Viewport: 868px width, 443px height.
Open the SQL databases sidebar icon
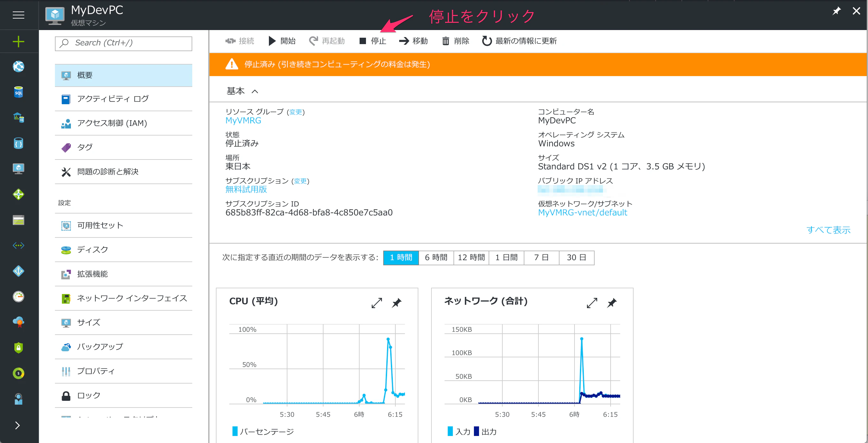(19, 92)
